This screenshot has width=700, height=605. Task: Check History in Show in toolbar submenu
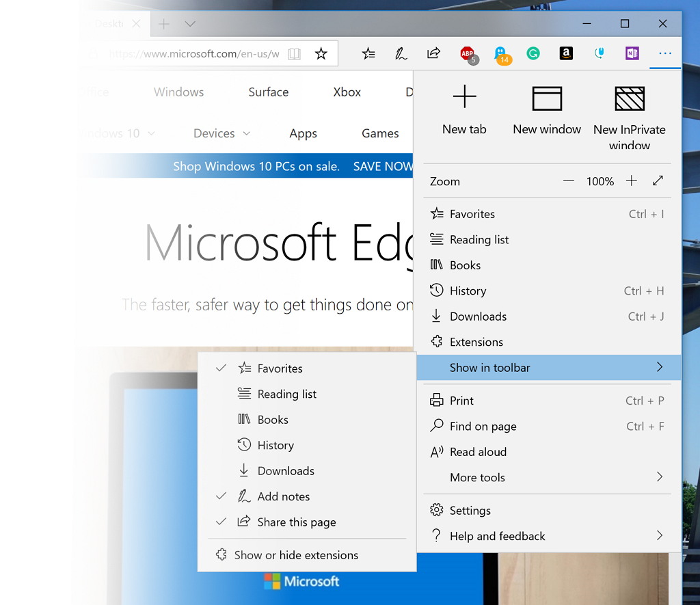(307, 445)
